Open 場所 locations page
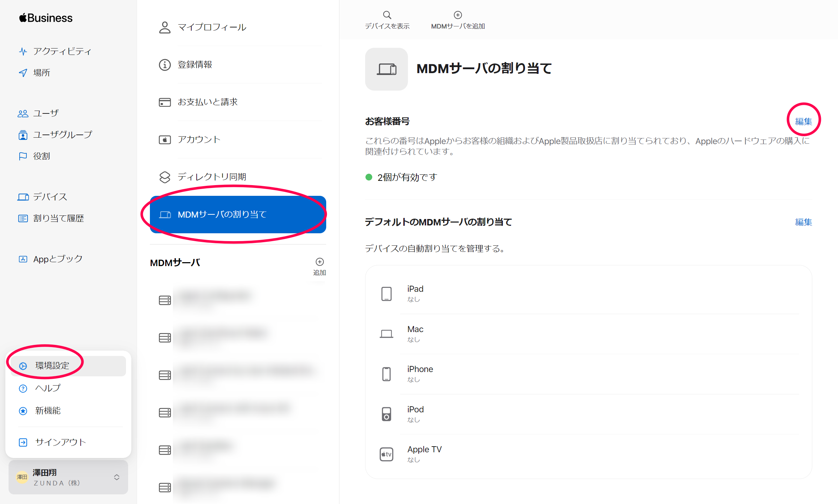838x504 pixels. (35, 73)
